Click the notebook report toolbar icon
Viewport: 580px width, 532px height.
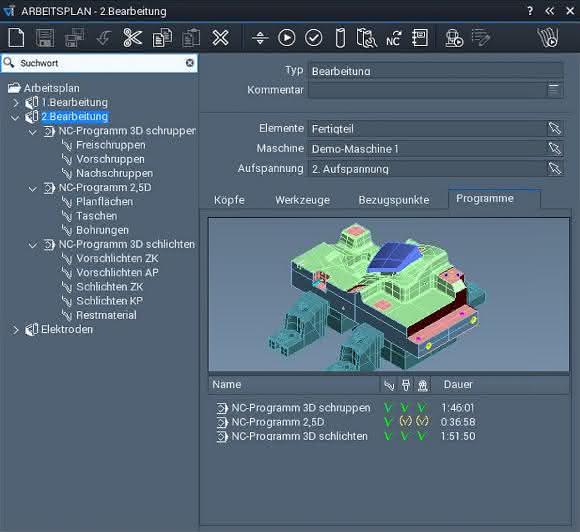tap(420, 38)
